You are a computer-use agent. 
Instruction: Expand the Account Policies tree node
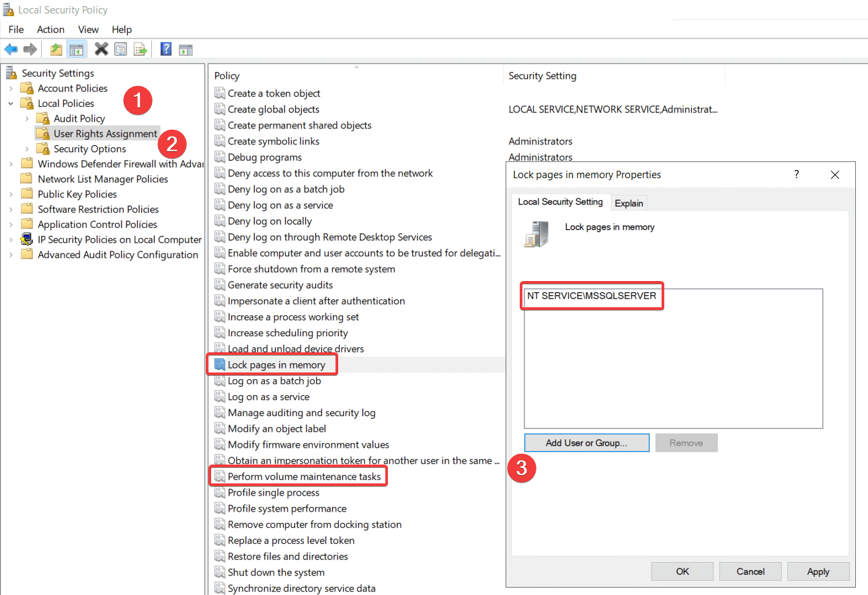pyautogui.click(x=11, y=89)
